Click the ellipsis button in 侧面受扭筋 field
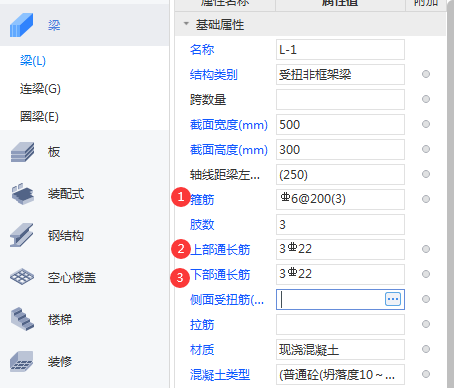 pos(393,299)
